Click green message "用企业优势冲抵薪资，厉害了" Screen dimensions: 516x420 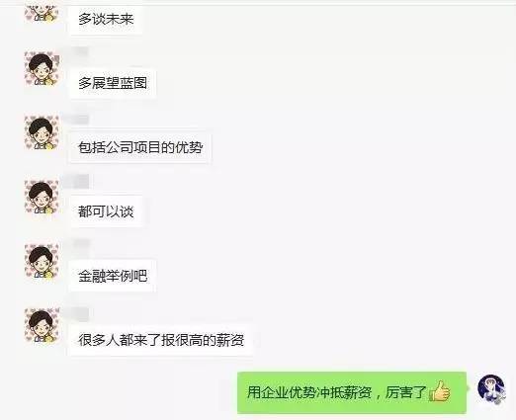tap(352, 392)
